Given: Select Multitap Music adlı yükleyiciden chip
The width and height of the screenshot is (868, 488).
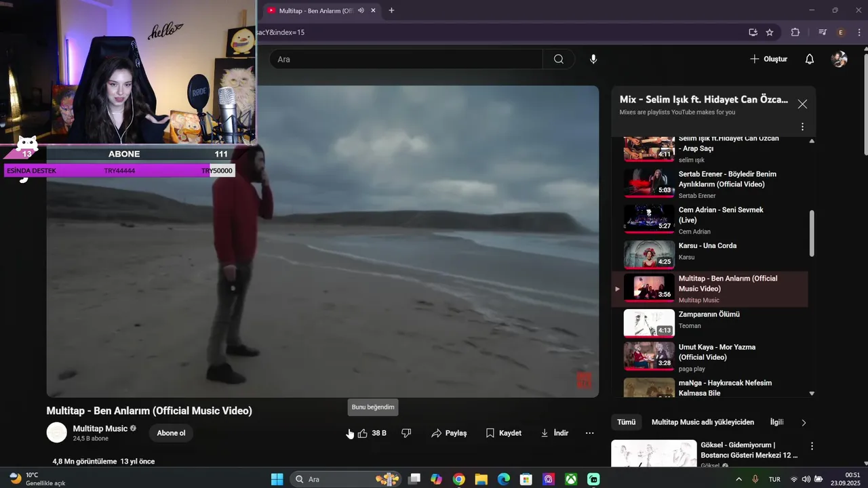Looking at the screenshot, I should 703,422.
